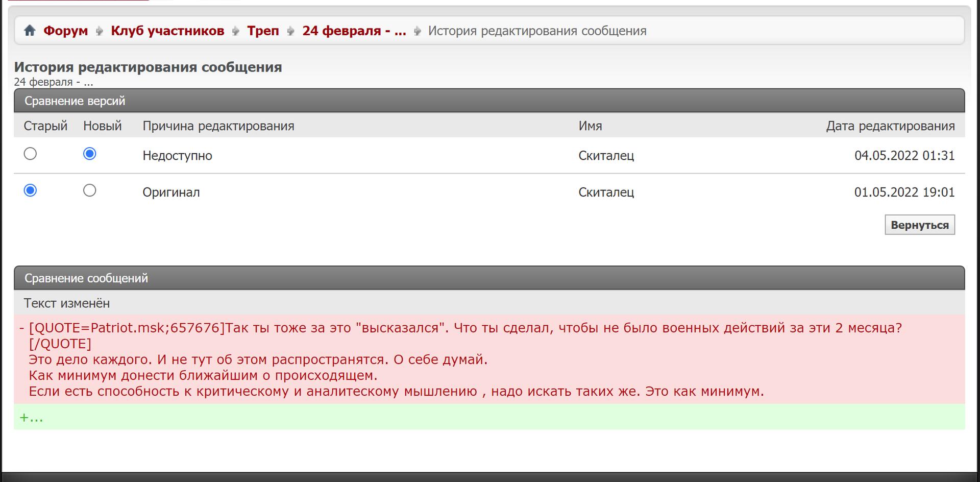Click the arrow separator after Клуб участников
This screenshot has height=482, width=980.
point(236,31)
